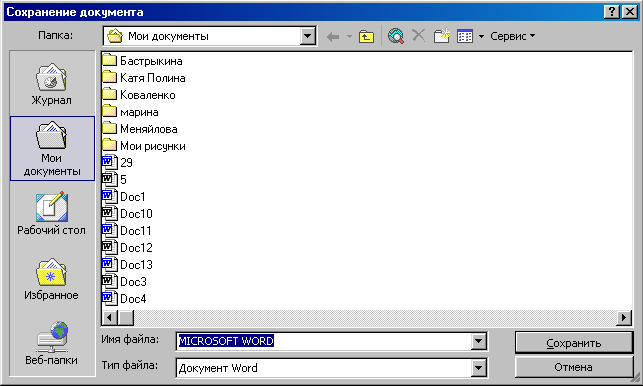
Task: Select Мои документы in places bar
Action: click(x=52, y=148)
